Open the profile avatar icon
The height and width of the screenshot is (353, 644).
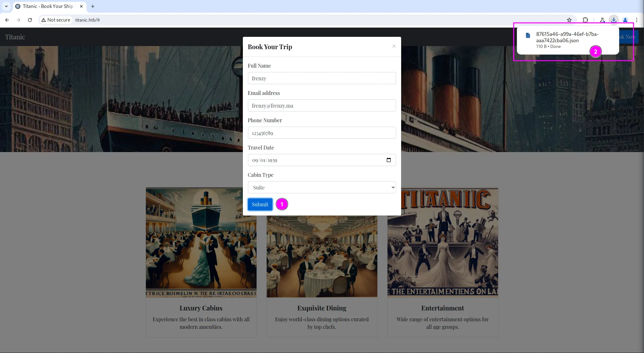(625, 20)
